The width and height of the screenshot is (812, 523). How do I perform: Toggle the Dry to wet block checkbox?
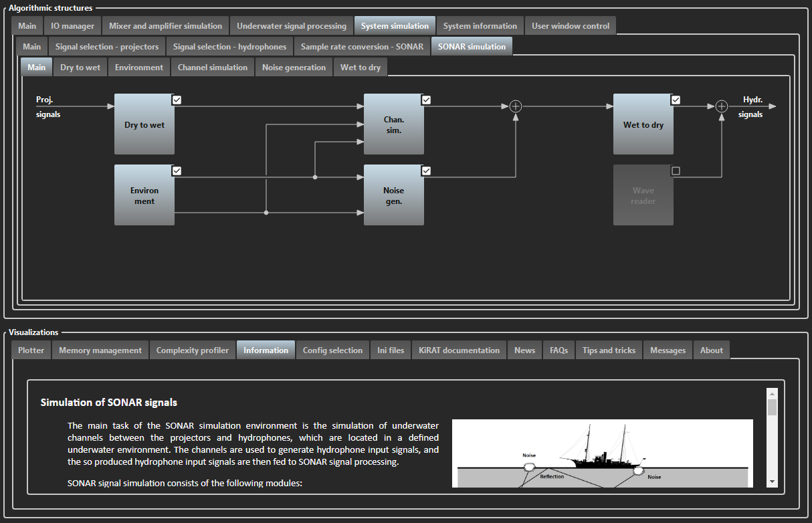pos(177,100)
